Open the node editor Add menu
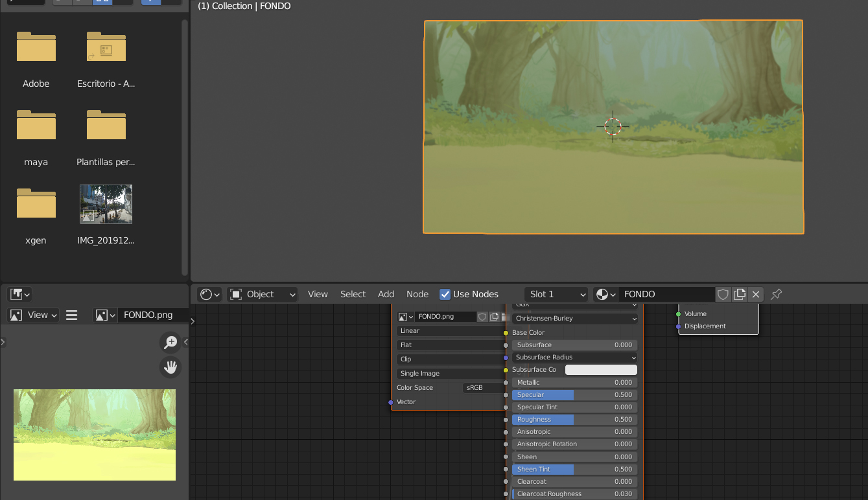The width and height of the screenshot is (868, 500). coord(386,295)
